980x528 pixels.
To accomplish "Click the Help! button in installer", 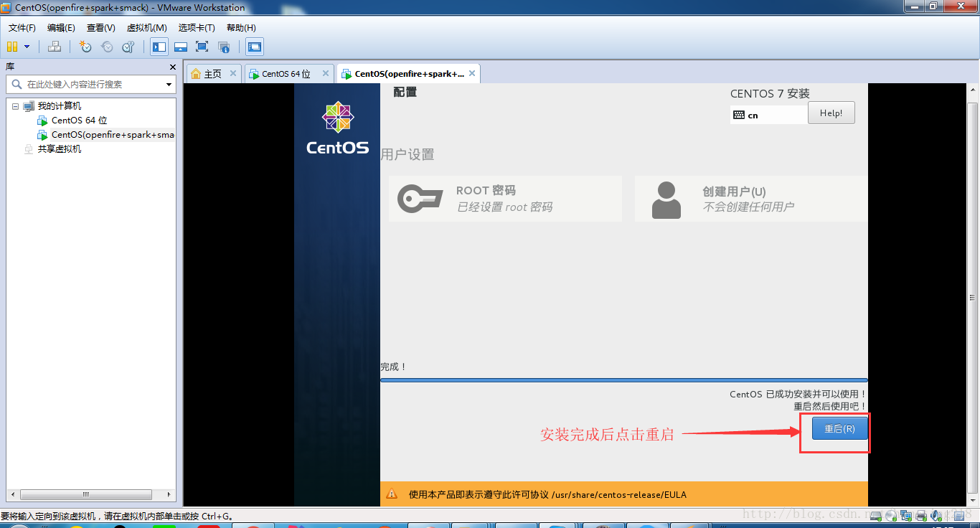I will coord(831,113).
